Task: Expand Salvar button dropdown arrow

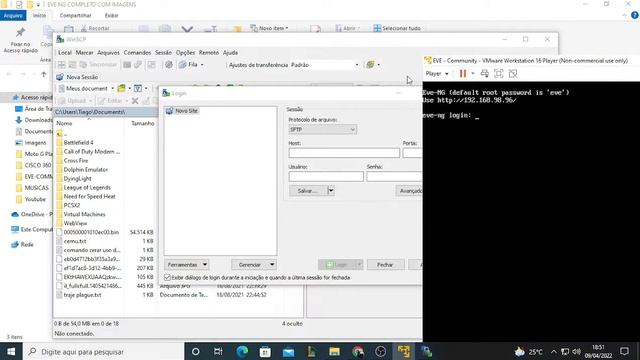Action: [x=331, y=191]
